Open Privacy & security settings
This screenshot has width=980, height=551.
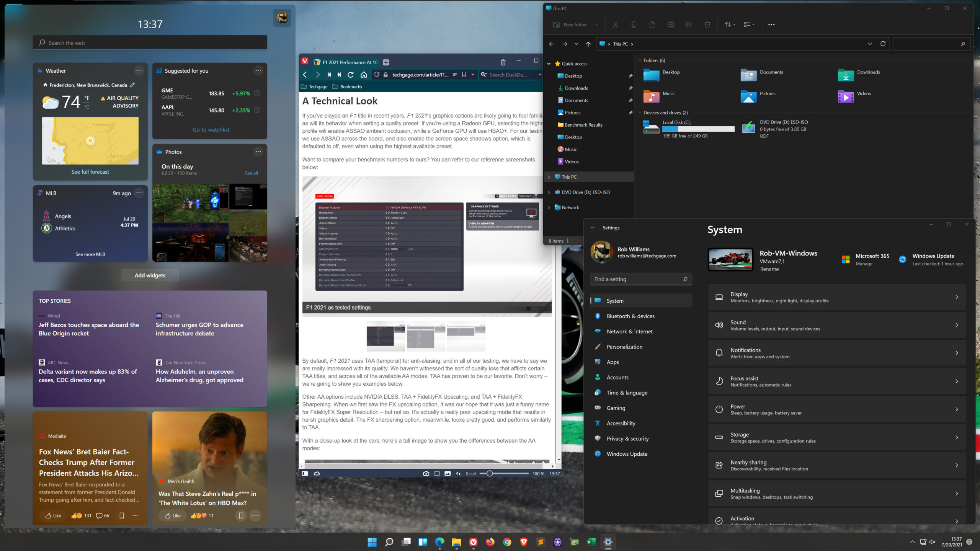(641, 439)
